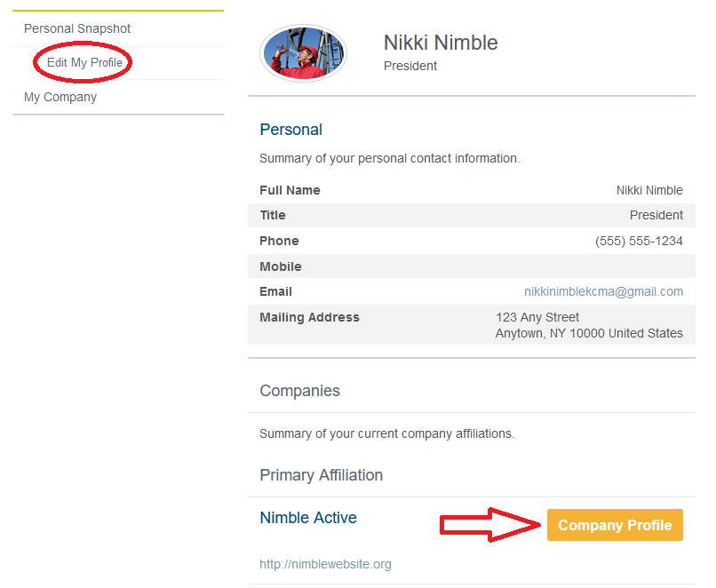The image size is (716, 588).
Task: Click the Personal section heading
Action: 290,130
